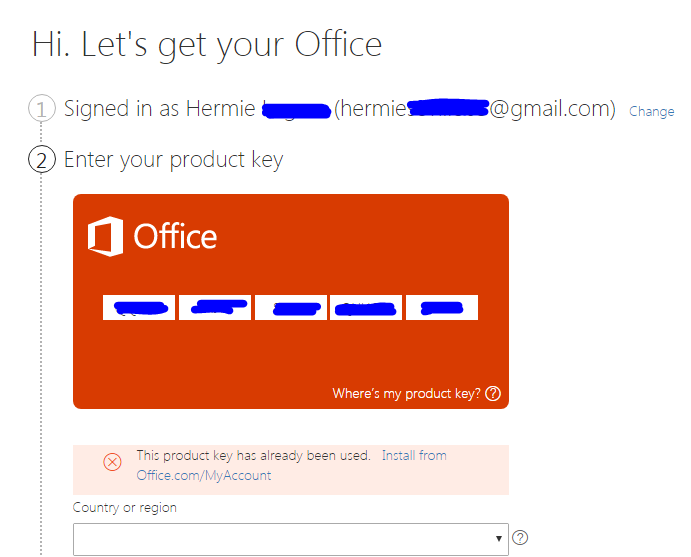This screenshot has height=557, width=691.
Task: Click the Change account link
Action: [x=651, y=111]
